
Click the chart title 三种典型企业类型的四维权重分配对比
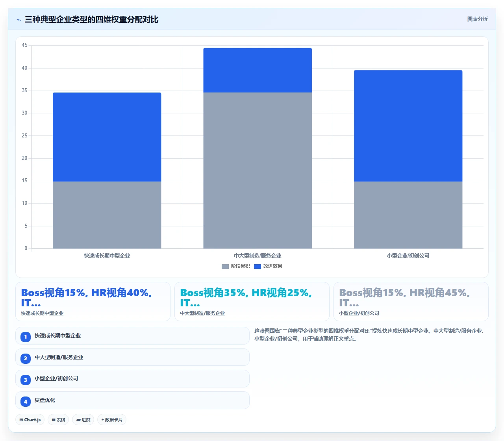tap(91, 19)
